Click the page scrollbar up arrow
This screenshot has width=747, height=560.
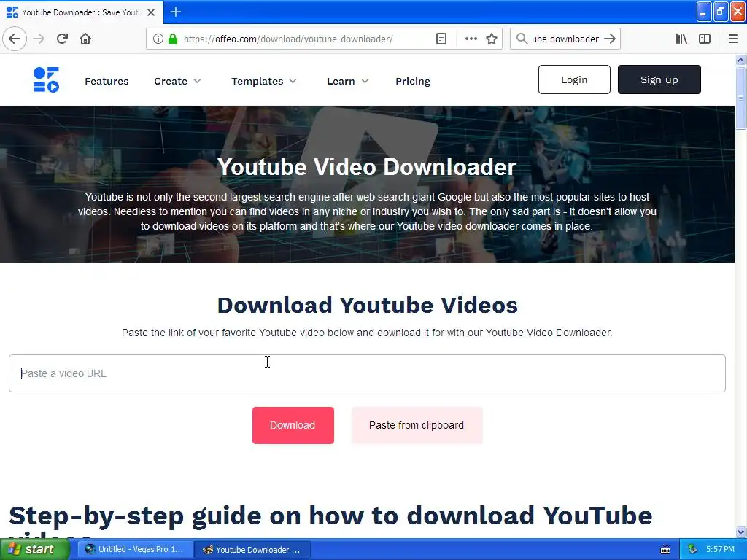(740, 60)
